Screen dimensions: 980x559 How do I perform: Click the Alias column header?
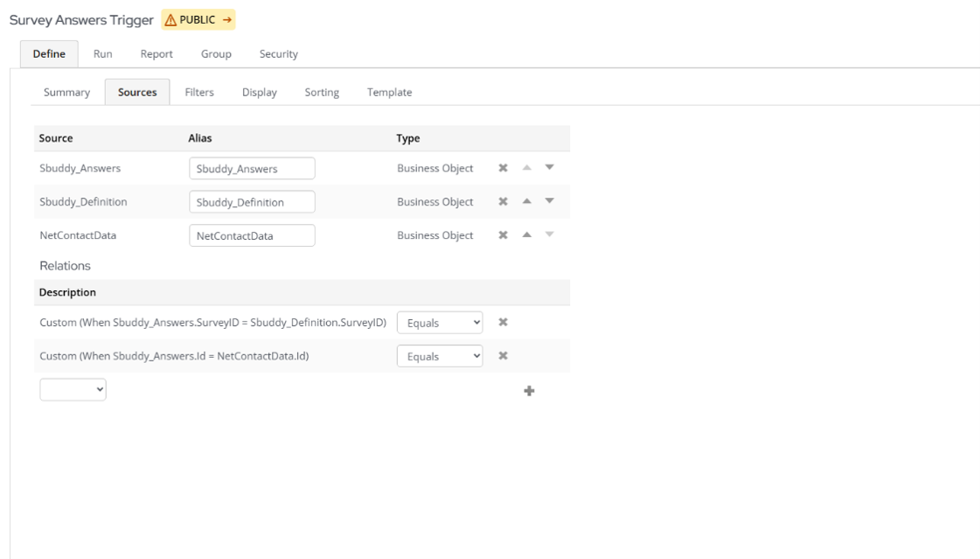pyautogui.click(x=200, y=138)
